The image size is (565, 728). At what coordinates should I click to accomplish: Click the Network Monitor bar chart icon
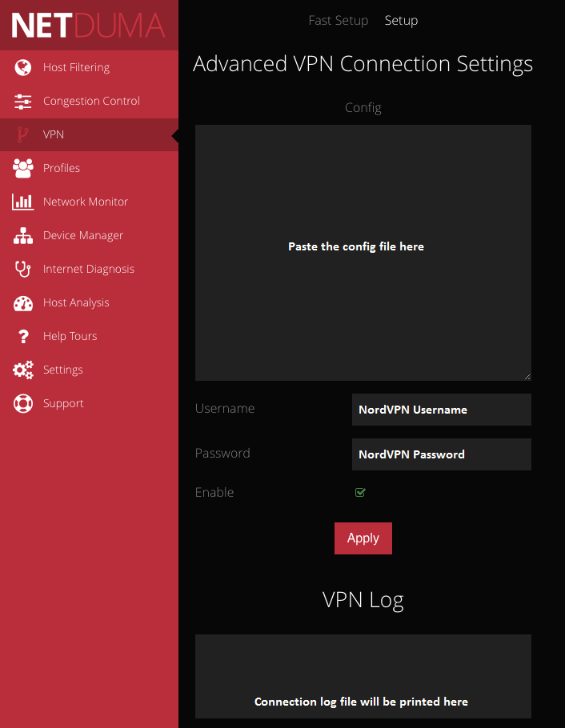coord(23,202)
